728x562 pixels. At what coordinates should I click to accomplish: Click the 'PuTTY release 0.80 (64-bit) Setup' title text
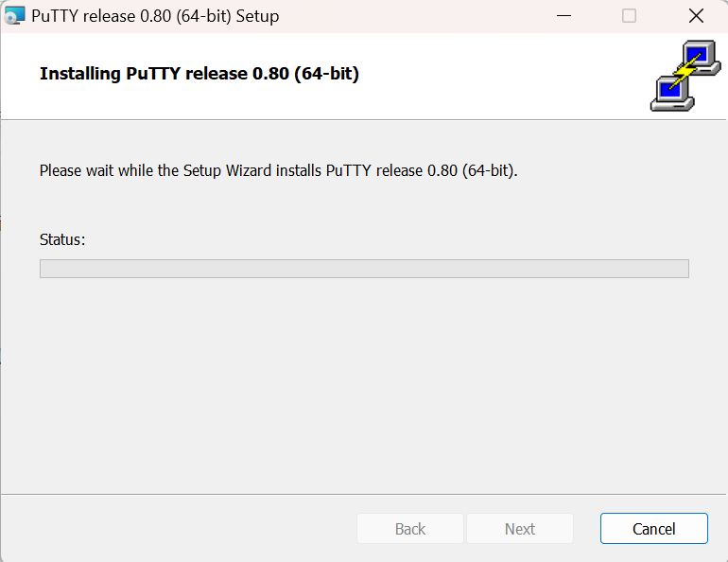coord(155,16)
